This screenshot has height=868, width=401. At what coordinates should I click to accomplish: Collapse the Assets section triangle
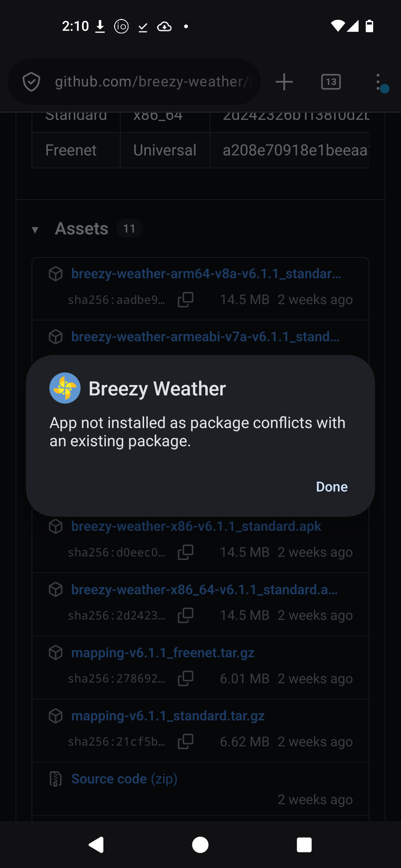pos(35,230)
